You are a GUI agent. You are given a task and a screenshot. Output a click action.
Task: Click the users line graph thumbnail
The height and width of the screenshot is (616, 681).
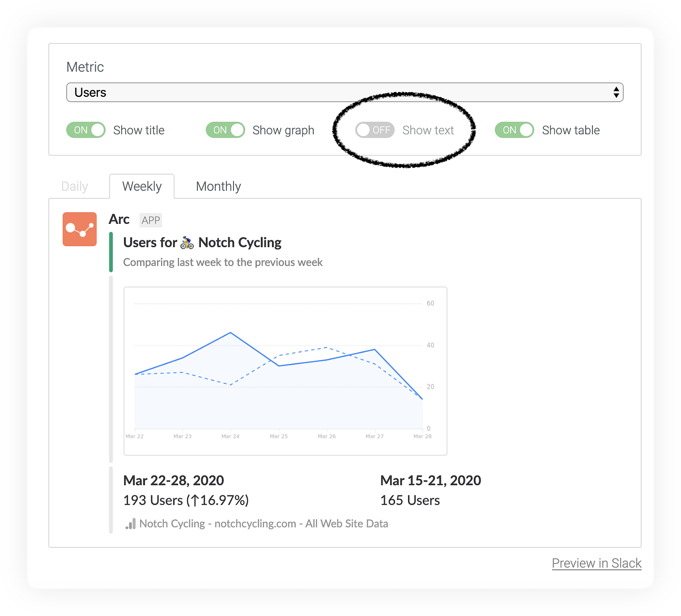286,371
